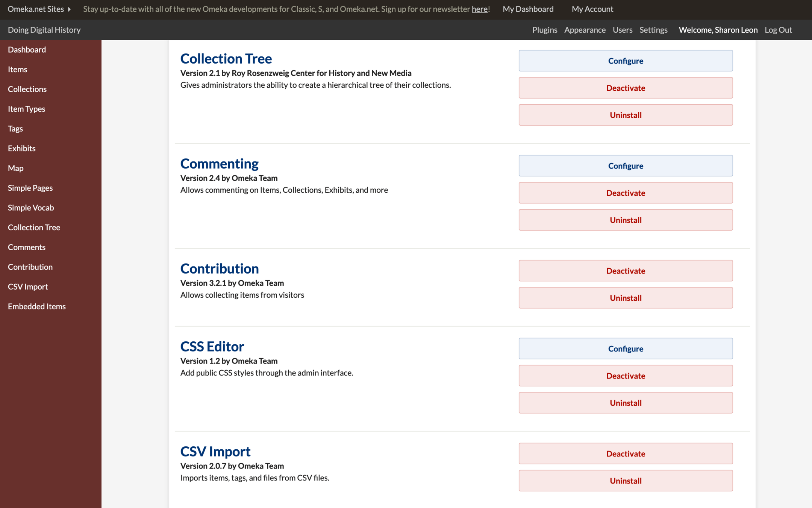Uninstall the Collection Tree plugin
The width and height of the screenshot is (812, 508).
coord(625,115)
